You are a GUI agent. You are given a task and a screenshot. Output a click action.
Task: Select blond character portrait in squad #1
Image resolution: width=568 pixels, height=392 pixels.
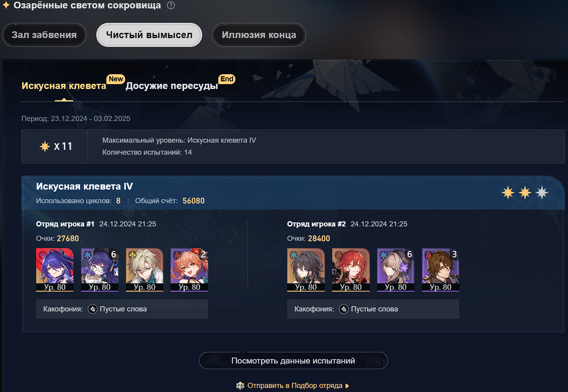pos(144,270)
